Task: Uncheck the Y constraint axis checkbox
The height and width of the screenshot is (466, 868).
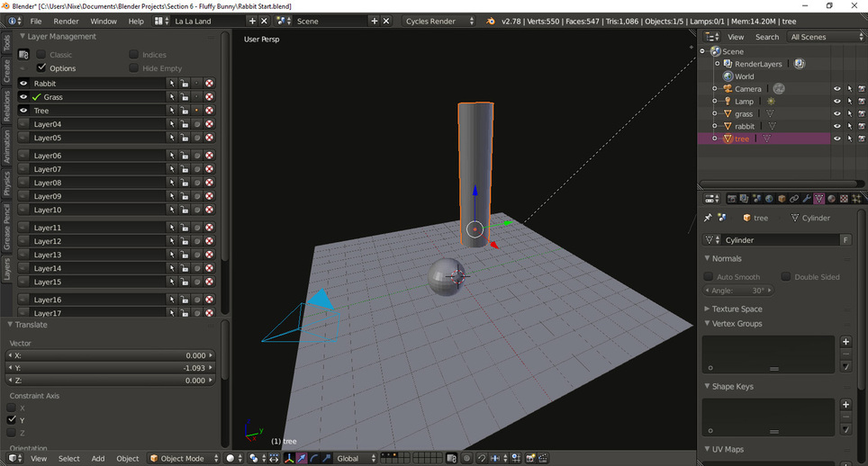Action: [x=11, y=420]
